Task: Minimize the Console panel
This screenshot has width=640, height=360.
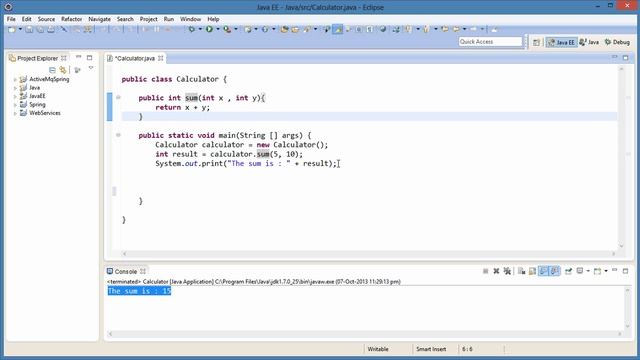Action: (615, 270)
